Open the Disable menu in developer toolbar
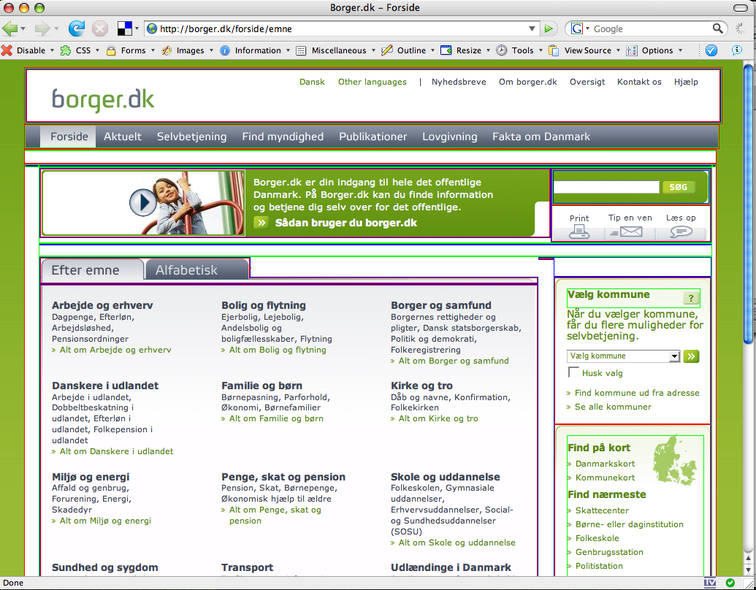The image size is (756, 590). point(27,50)
